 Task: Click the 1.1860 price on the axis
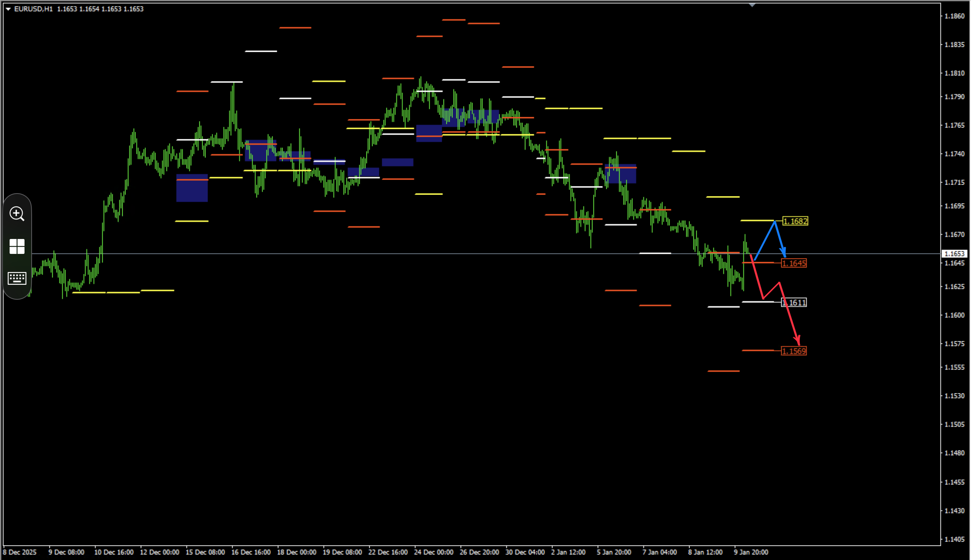[955, 16]
